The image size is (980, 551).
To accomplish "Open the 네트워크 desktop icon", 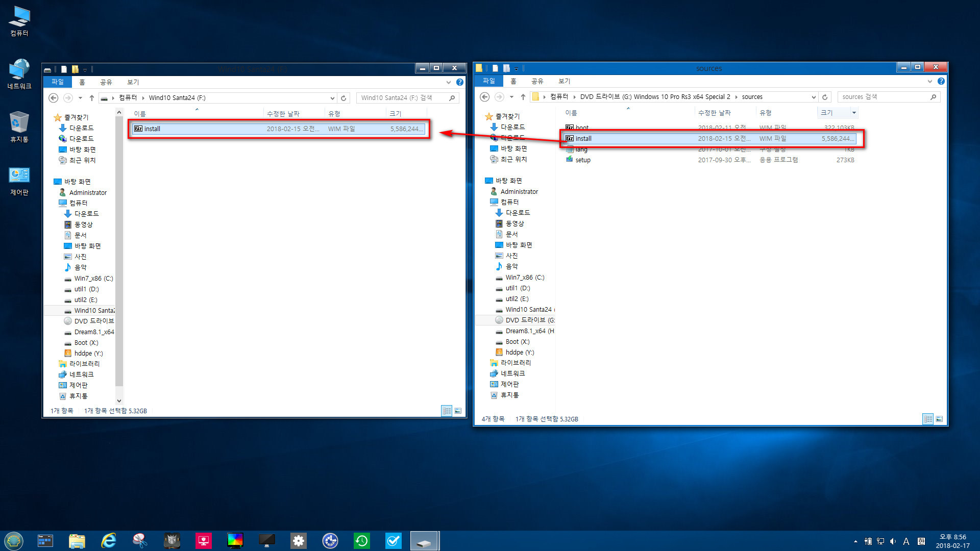I will click(19, 74).
